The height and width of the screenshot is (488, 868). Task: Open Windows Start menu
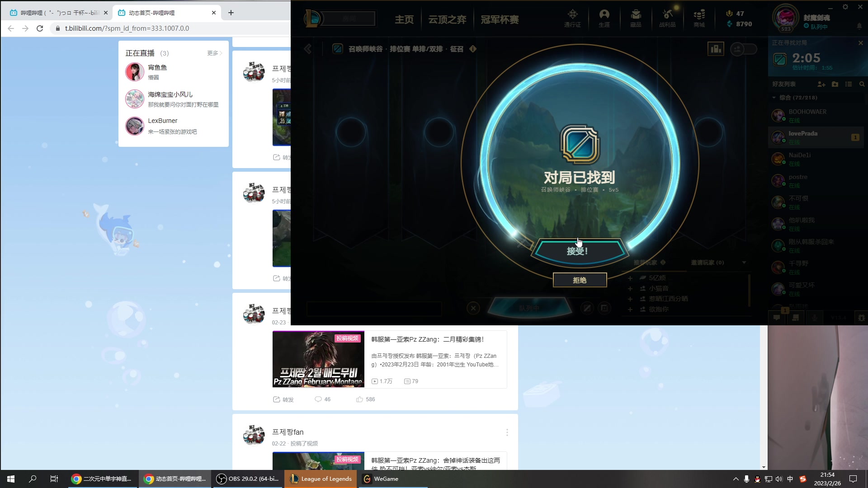click(x=11, y=479)
